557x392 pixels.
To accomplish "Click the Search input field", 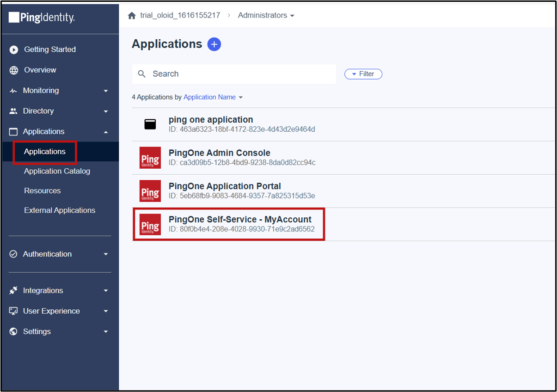I will pos(234,74).
